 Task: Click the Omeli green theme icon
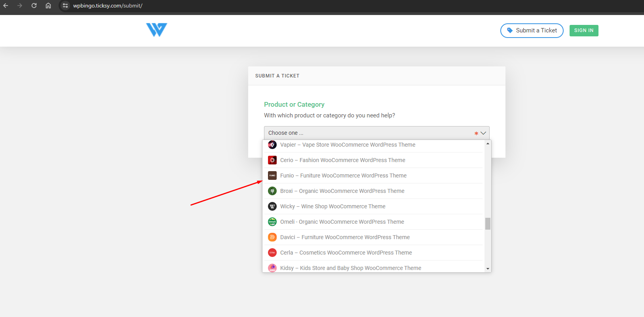point(272,222)
